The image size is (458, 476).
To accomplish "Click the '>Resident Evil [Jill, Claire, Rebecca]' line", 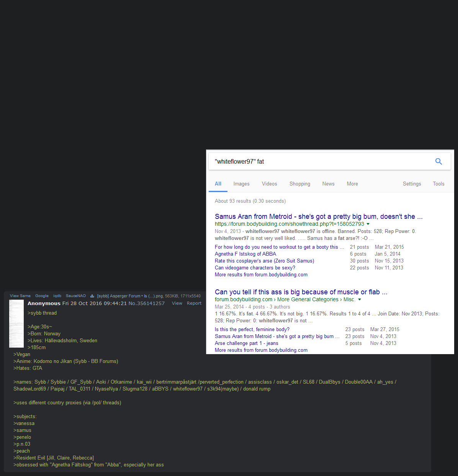I will [54, 458].
